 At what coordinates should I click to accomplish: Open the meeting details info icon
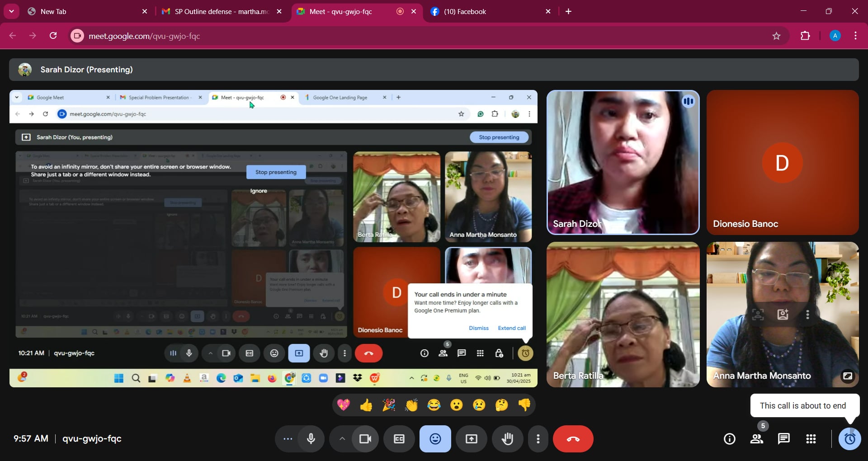click(729, 439)
